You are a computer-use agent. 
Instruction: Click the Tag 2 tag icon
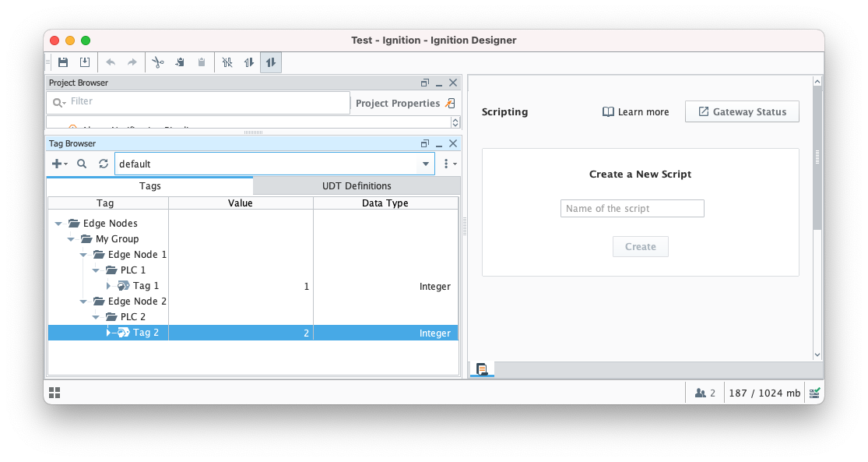[124, 333]
